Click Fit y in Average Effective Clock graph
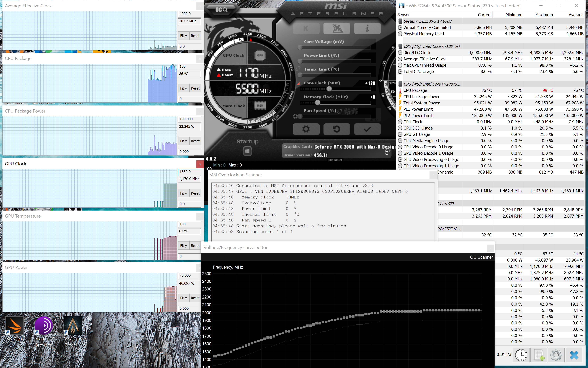 [x=183, y=36]
